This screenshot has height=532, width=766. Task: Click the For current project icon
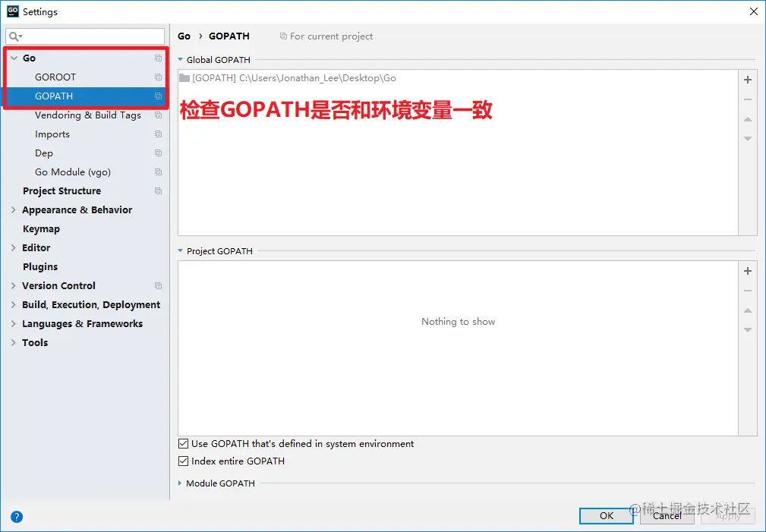tap(283, 36)
